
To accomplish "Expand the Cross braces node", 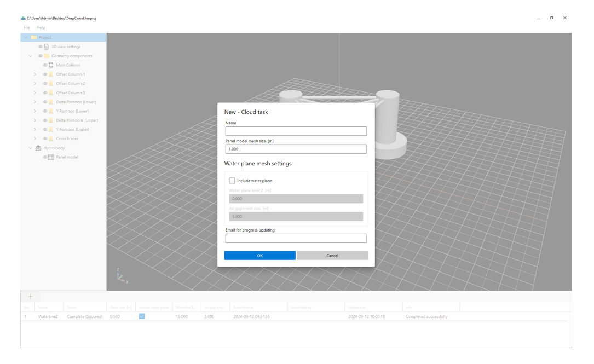I will pyautogui.click(x=35, y=138).
